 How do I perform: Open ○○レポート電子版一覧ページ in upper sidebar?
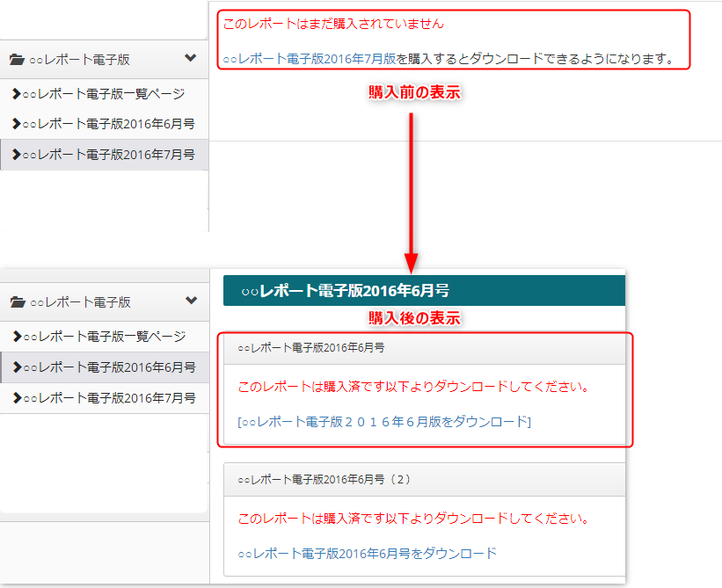pos(104,94)
